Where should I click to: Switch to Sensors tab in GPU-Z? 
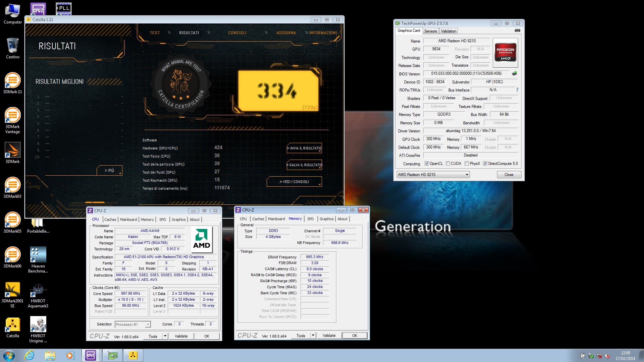(x=430, y=31)
